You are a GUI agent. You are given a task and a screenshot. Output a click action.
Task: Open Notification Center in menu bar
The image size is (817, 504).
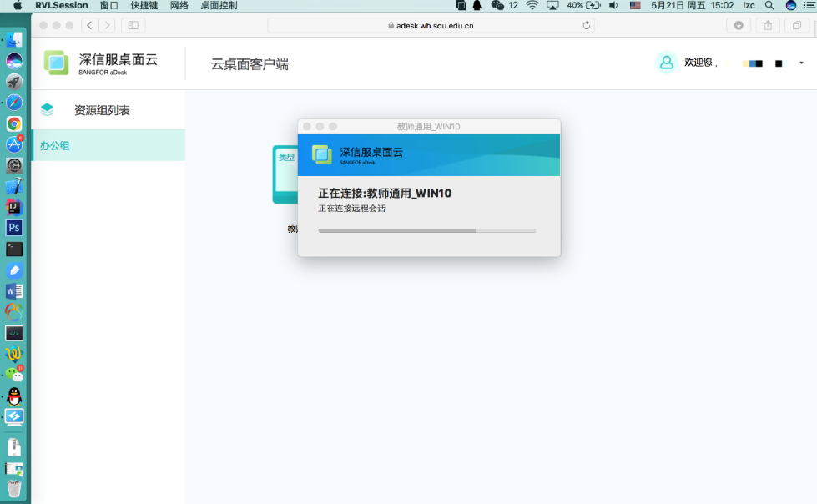(x=810, y=5)
